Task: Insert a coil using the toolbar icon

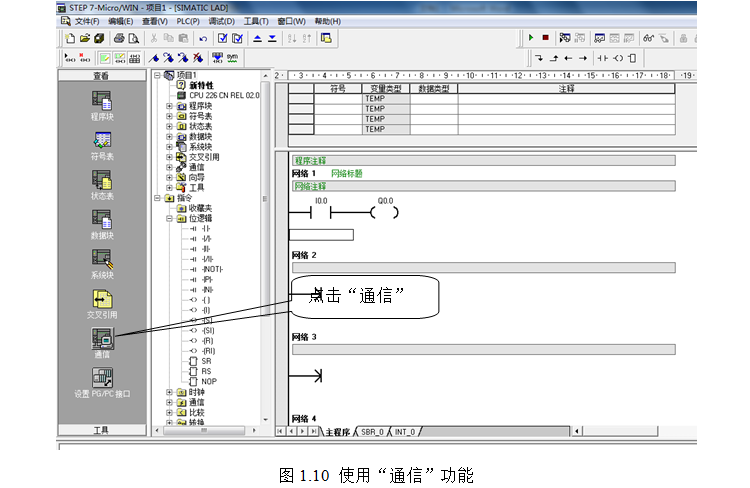Action: pos(618,58)
